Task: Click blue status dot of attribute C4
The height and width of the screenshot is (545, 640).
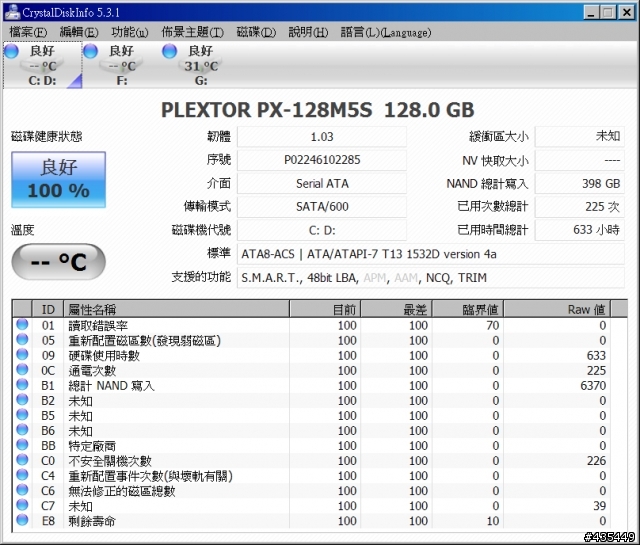Action: pyautogui.click(x=22, y=475)
